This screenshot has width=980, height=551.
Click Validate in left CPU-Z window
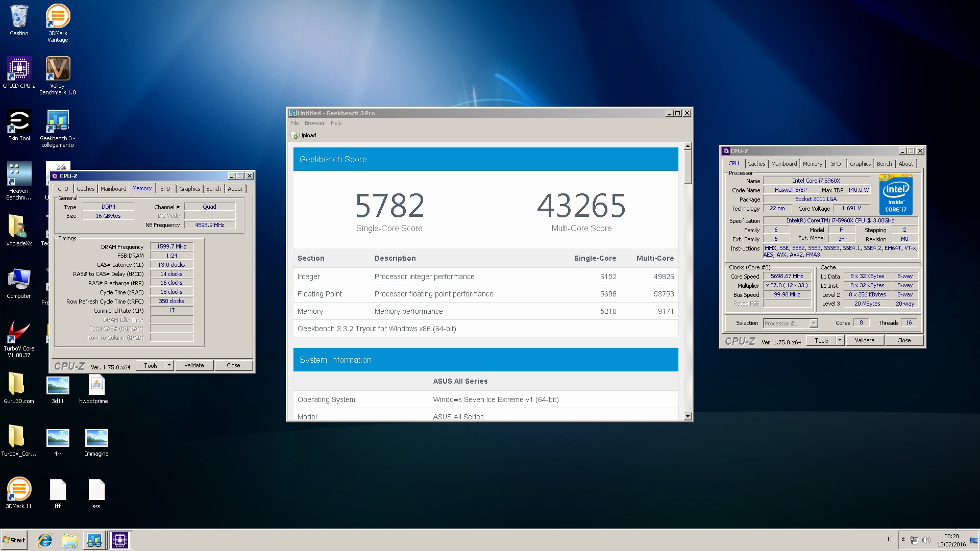pos(194,365)
